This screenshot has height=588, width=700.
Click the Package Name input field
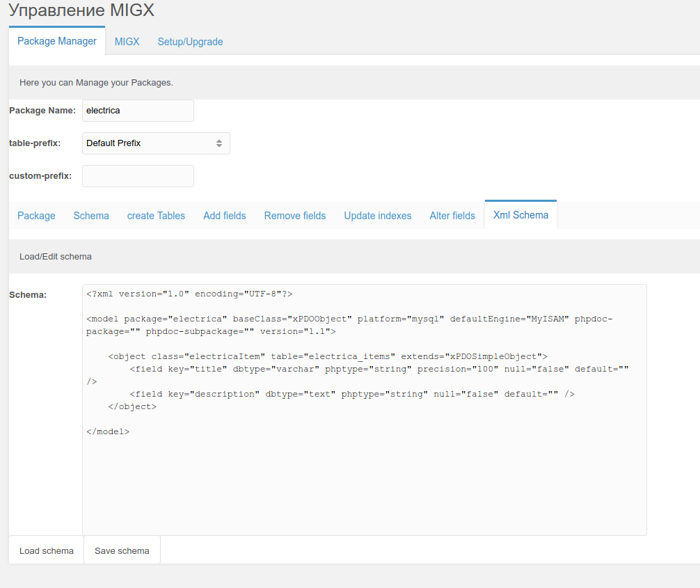click(138, 111)
